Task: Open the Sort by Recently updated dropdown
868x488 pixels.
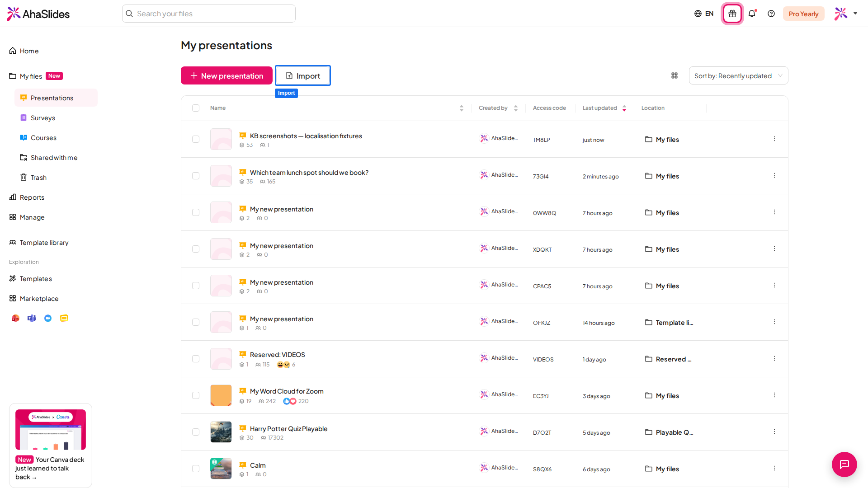Action: (738, 75)
